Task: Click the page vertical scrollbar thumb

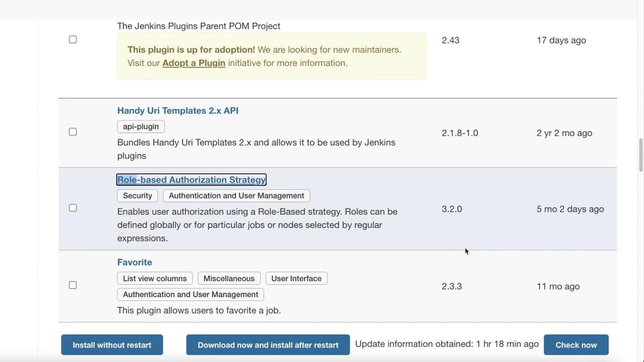Action: 640,154
